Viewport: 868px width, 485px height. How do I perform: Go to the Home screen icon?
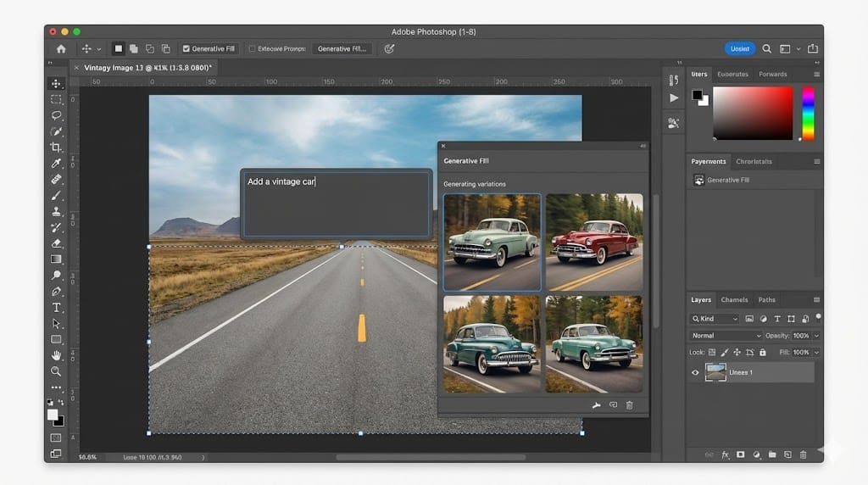pos(61,48)
